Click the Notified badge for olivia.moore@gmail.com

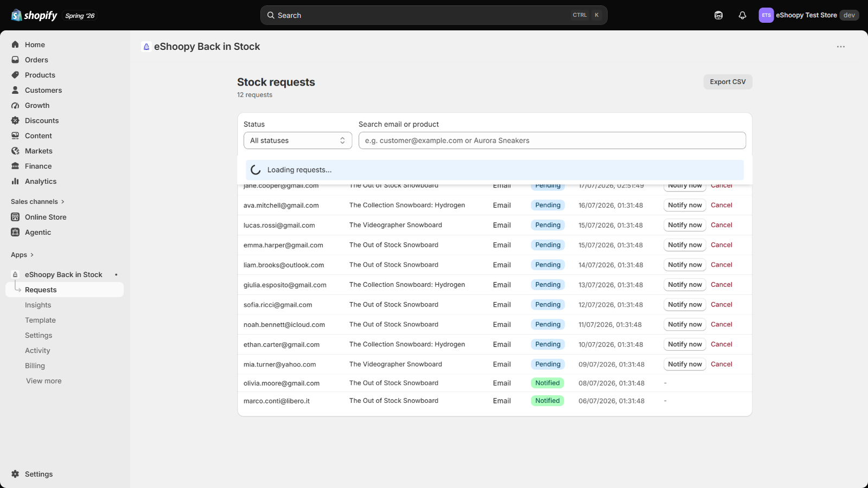coord(547,383)
